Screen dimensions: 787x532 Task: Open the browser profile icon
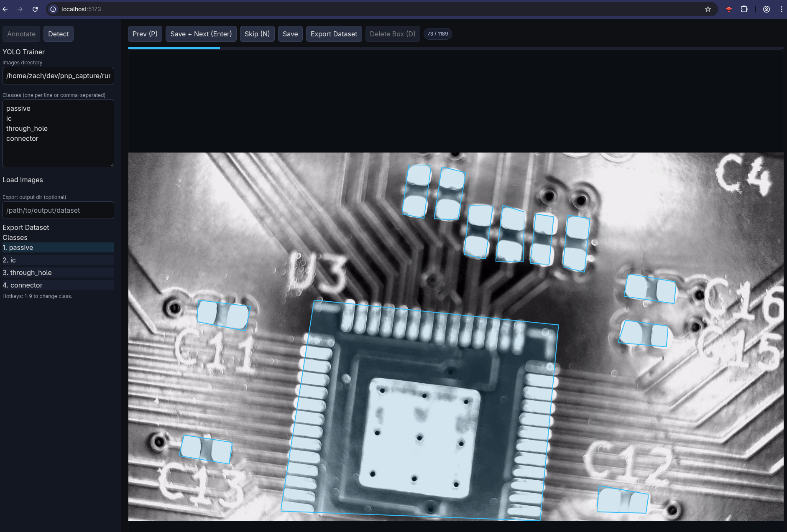coord(766,9)
